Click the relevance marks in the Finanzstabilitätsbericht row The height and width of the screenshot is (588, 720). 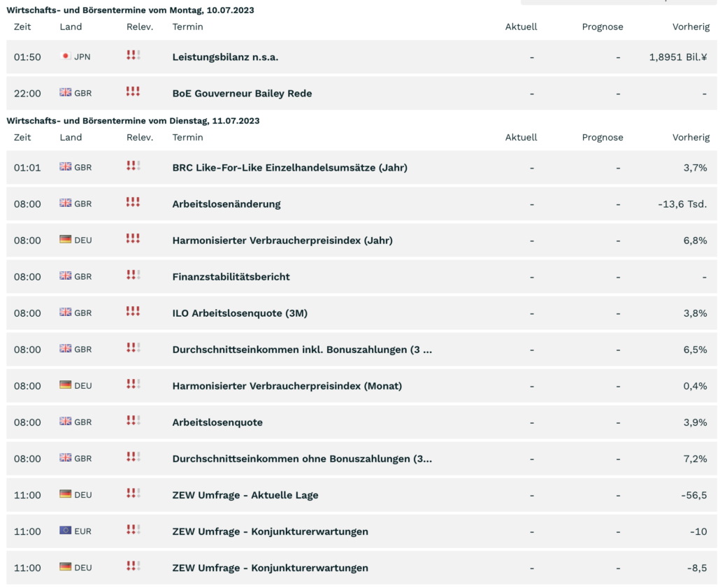(x=133, y=275)
